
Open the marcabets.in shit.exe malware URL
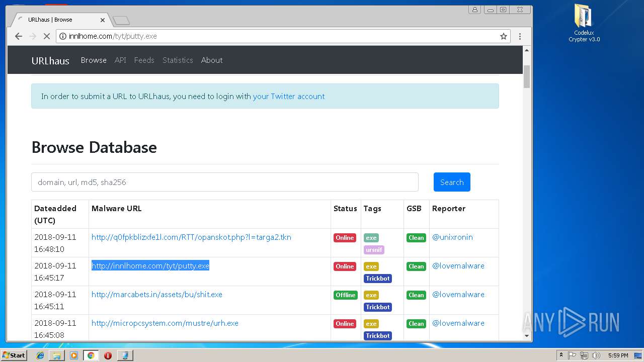(157, 295)
